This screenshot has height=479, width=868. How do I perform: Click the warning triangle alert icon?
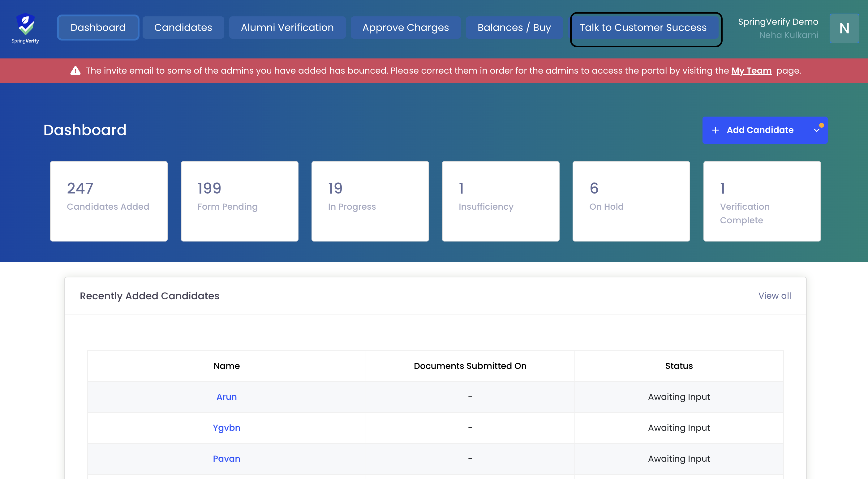point(75,71)
